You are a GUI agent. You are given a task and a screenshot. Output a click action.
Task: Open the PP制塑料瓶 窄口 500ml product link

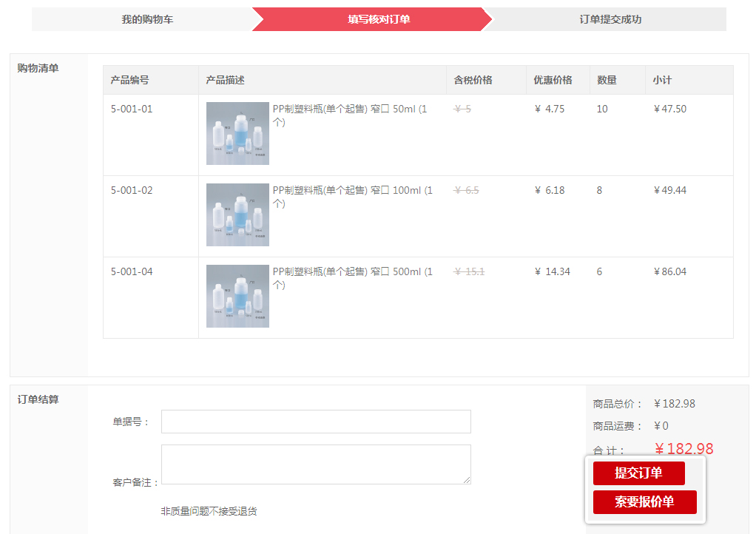351,272
